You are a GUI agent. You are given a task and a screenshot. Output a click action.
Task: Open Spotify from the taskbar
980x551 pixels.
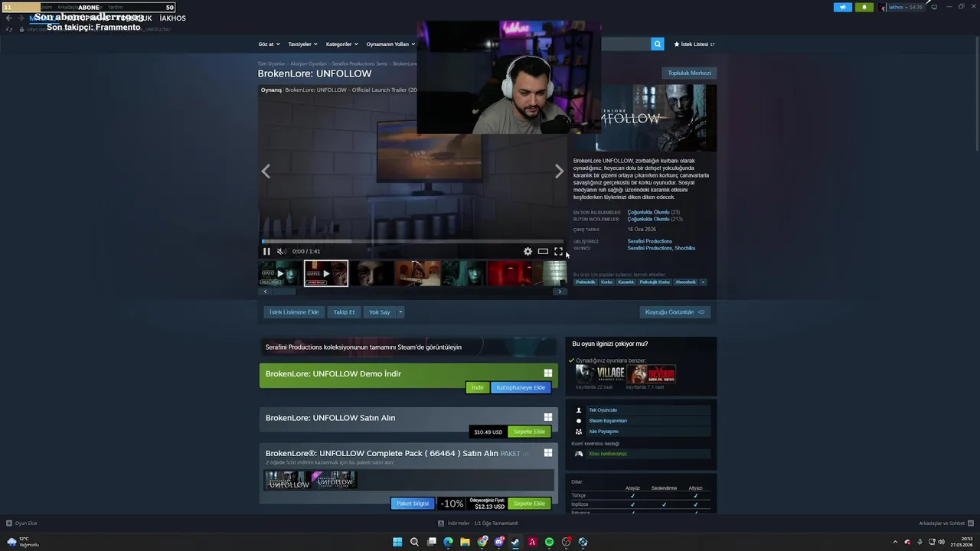click(x=549, y=542)
